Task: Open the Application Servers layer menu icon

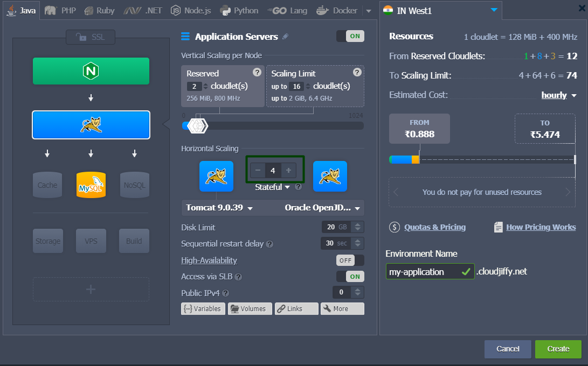Action: [x=185, y=37]
